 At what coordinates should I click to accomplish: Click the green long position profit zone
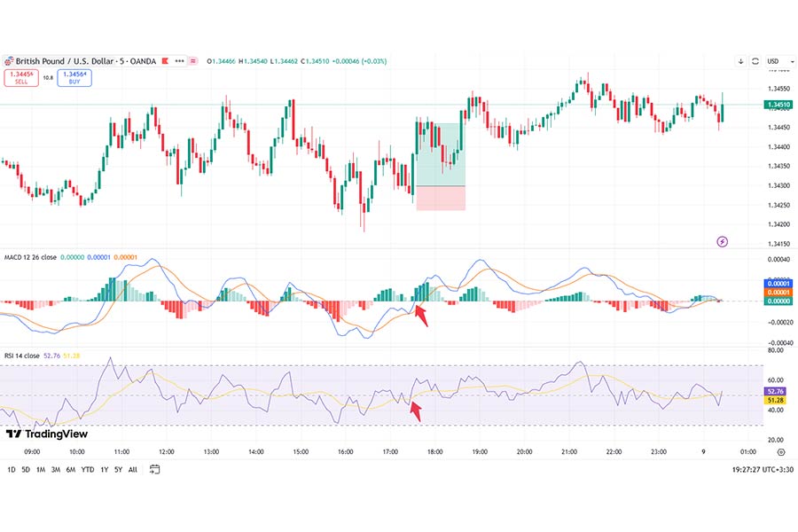point(441,154)
